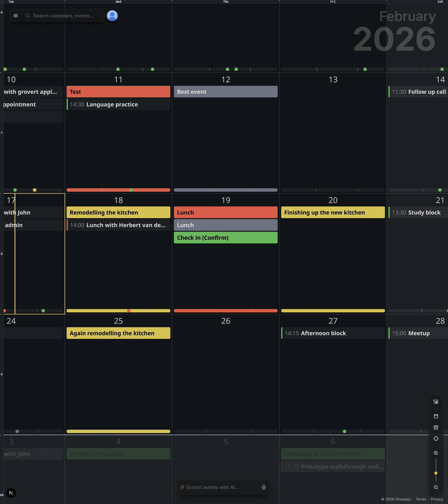Screen dimensions: 448x504
Task: Select the Best event on the 12th
Action: click(225, 92)
